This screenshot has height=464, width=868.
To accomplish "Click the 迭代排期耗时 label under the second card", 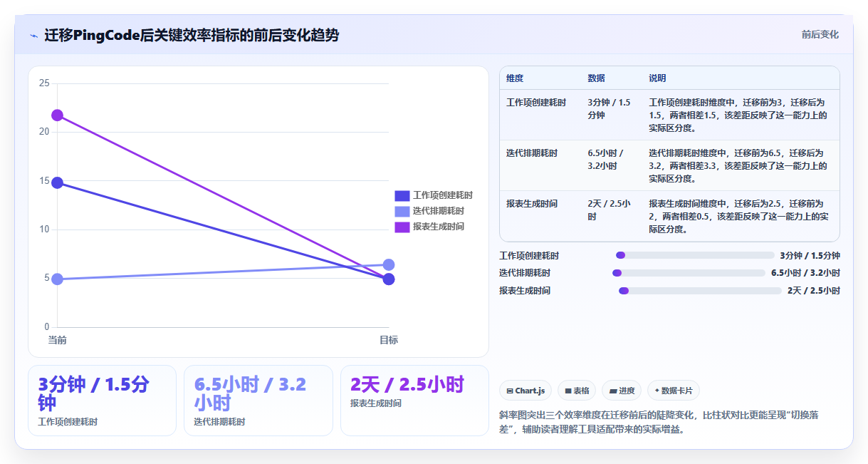I will pyautogui.click(x=219, y=422).
